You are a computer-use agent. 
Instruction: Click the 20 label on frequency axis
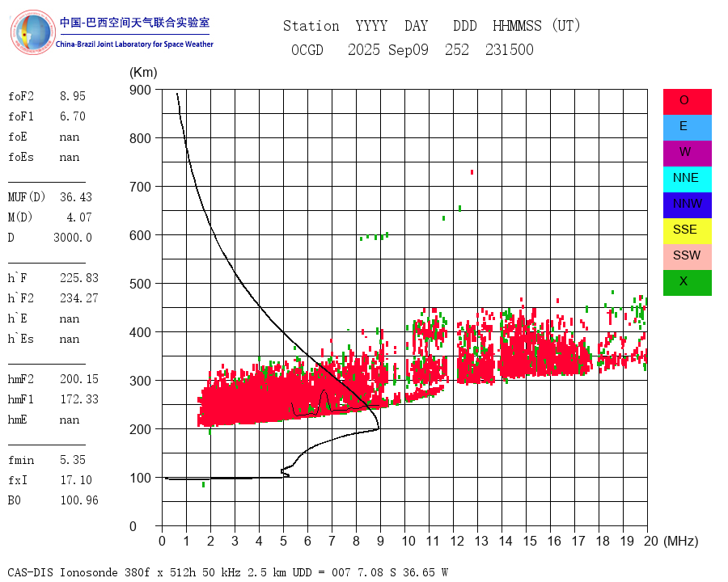pyautogui.click(x=651, y=541)
